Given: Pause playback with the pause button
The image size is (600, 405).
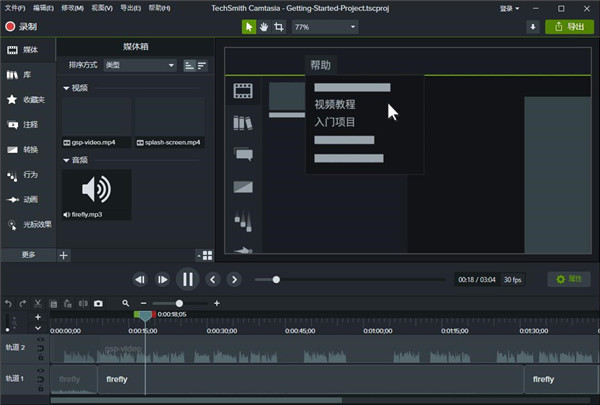Looking at the screenshot, I should 187,279.
